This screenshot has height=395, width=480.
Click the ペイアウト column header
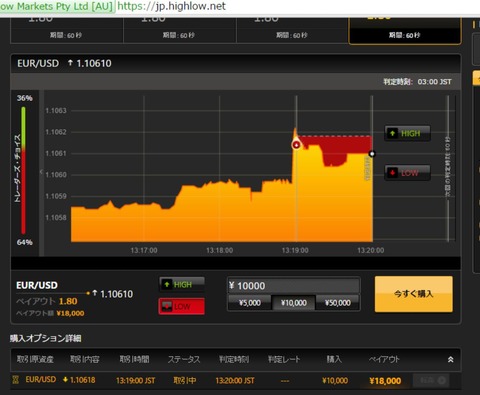(x=384, y=359)
